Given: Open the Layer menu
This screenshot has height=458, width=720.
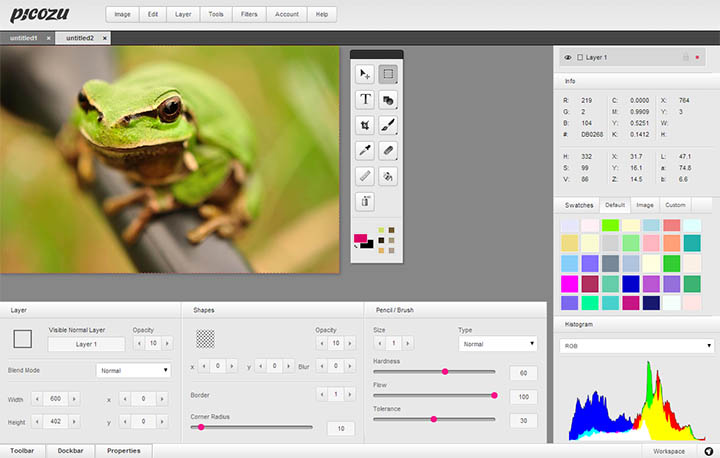Looking at the screenshot, I should (183, 14).
